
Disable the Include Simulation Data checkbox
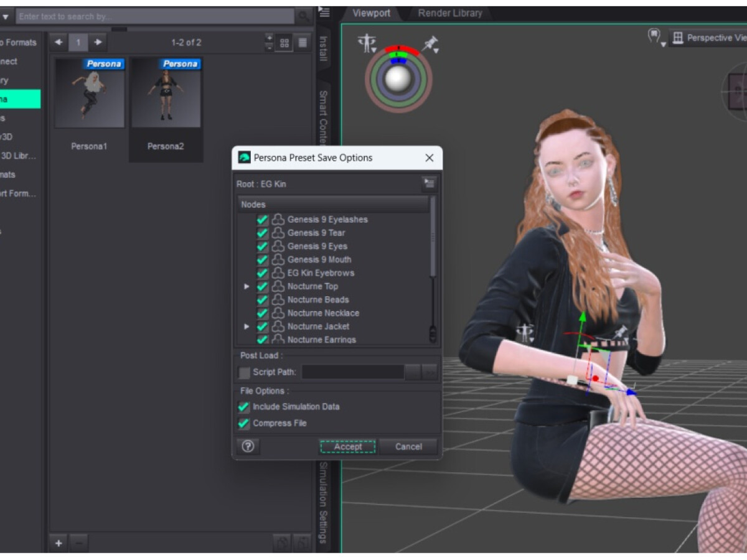point(244,407)
